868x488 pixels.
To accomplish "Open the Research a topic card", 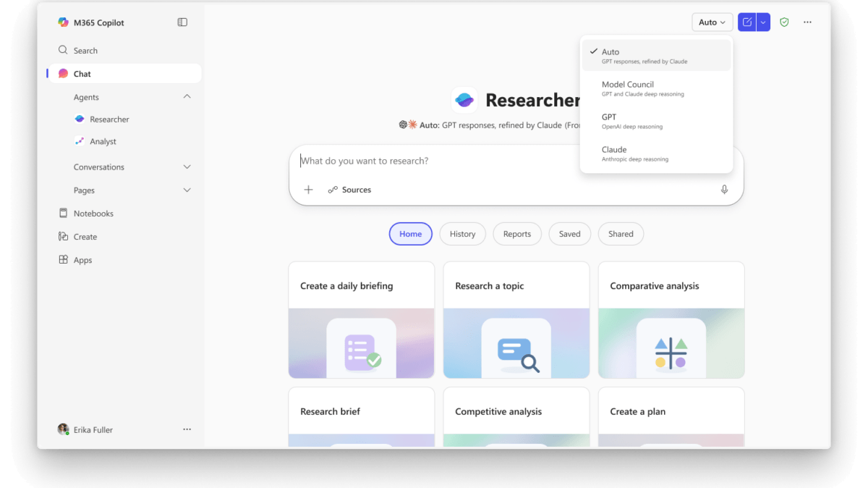I will 516,320.
